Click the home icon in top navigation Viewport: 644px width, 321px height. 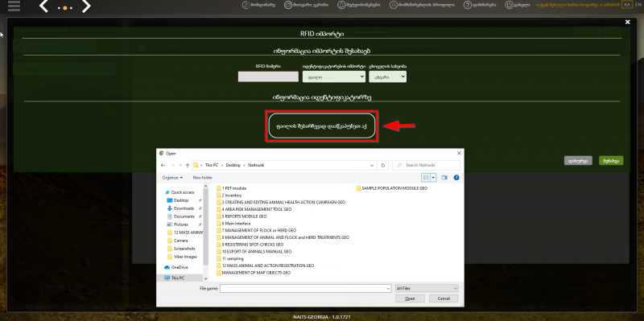288,5
